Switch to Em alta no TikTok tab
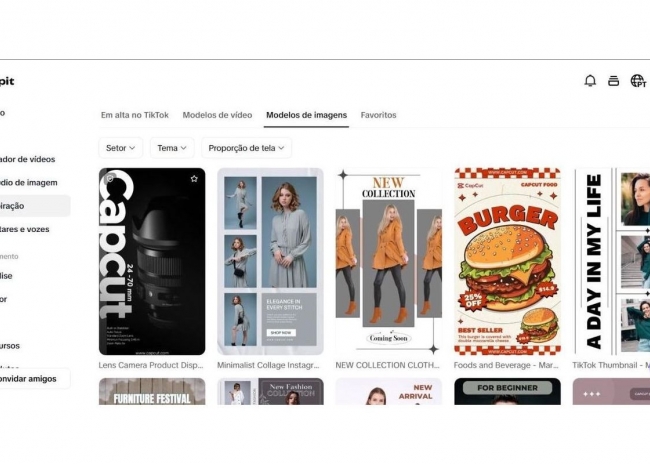This screenshot has width=650, height=464. tap(135, 115)
